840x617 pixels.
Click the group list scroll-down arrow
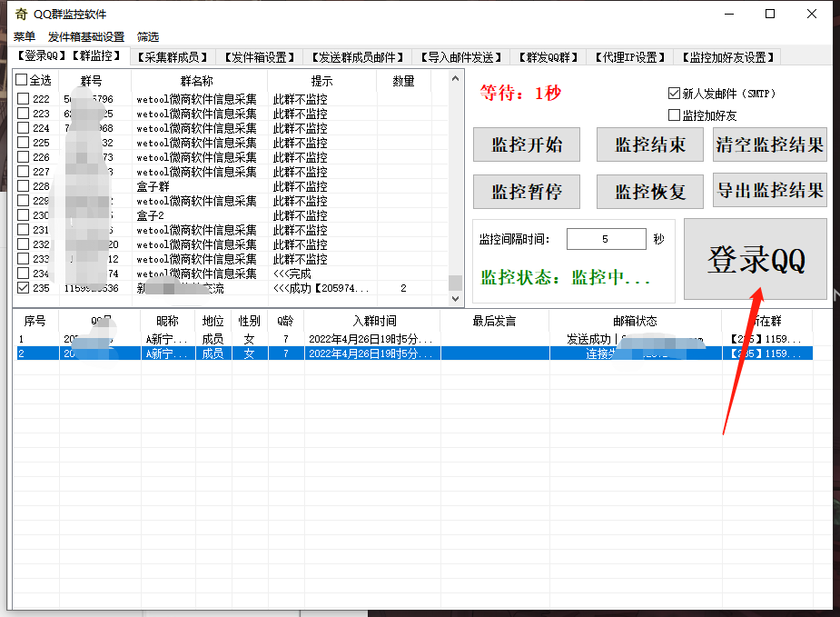coord(455,299)
